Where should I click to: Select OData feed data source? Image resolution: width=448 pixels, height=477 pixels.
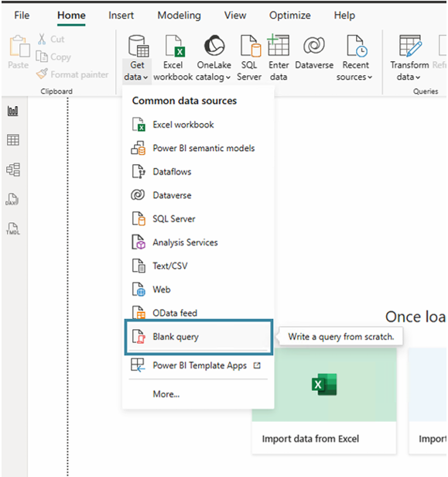pos(198,313)
